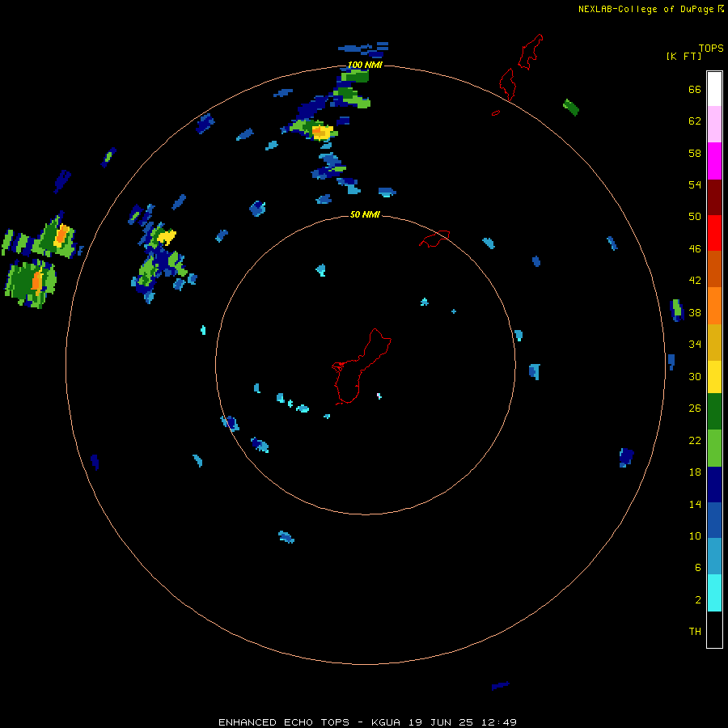Select the white swatch in the legend

pyautogui.click(x=714, y=89)
